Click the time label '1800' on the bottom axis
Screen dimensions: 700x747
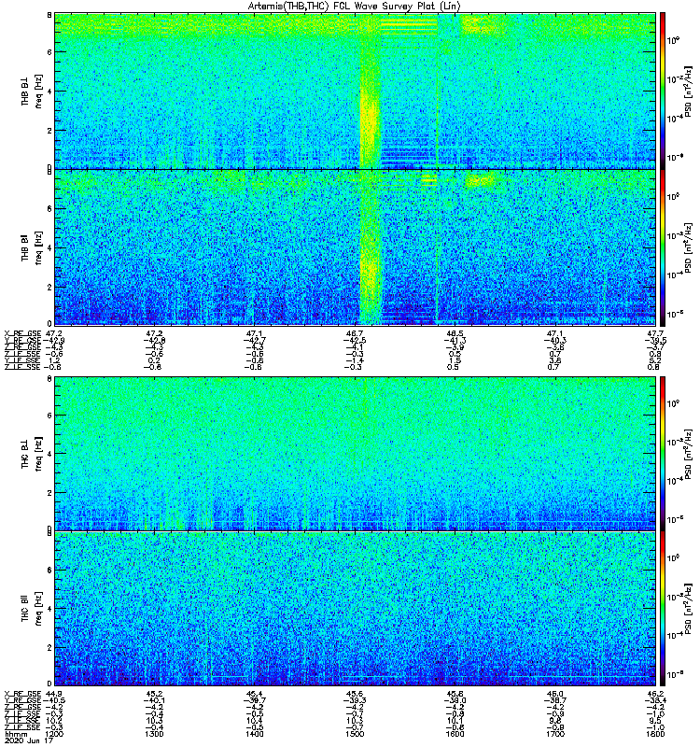coord(655,734)
